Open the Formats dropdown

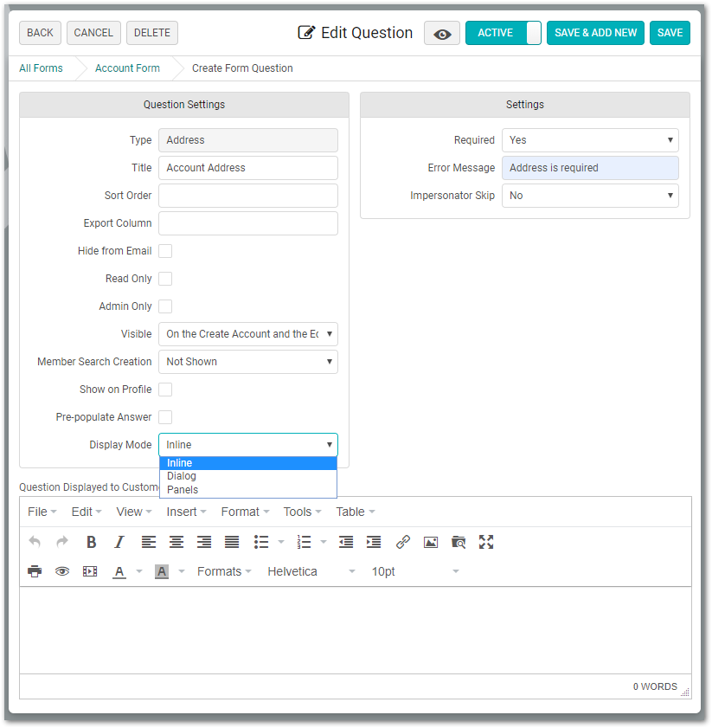(x=224, y=571)
